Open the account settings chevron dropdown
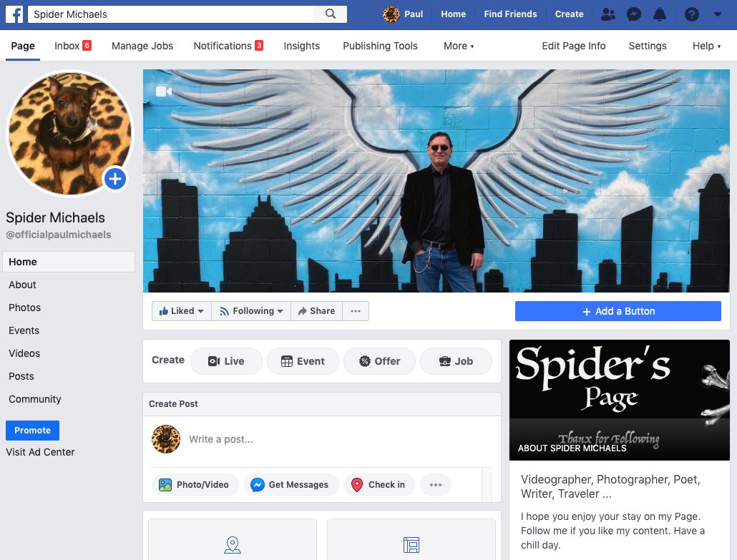Viewport: 737px width, 560px height. point(718,14)
